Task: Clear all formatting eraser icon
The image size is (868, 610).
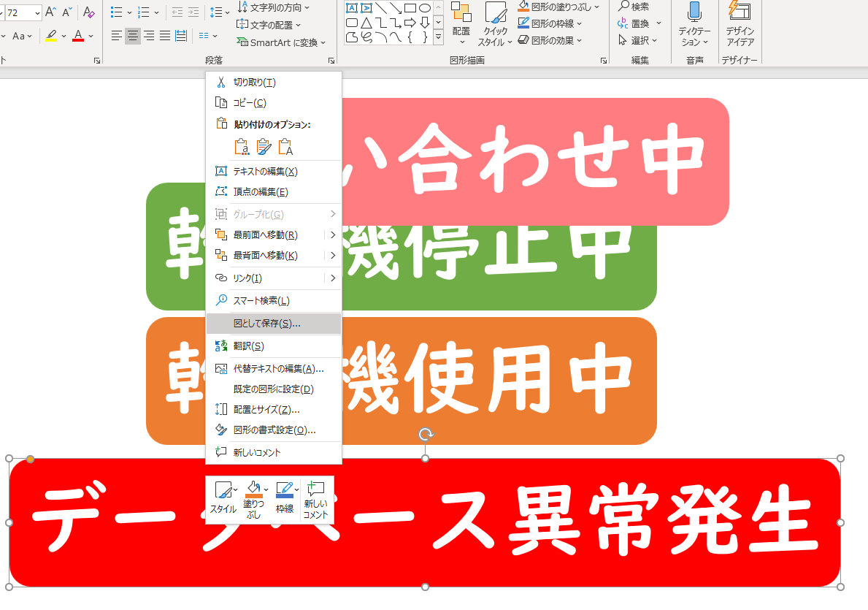Action: 88,12
